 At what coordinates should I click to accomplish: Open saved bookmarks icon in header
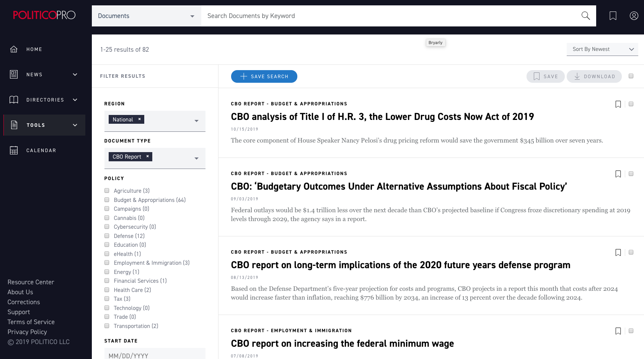613,16
